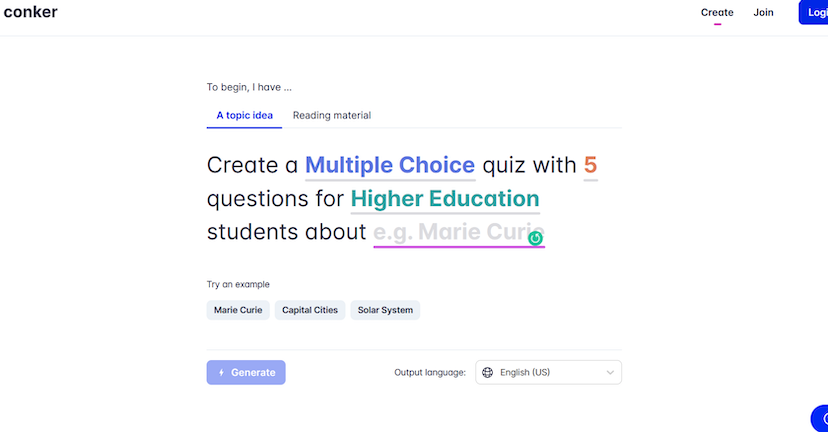Expand the output language chevron arrow
The height and width of the screenshot is (432, 828).
pyautogui.click(x=610, y=373)
